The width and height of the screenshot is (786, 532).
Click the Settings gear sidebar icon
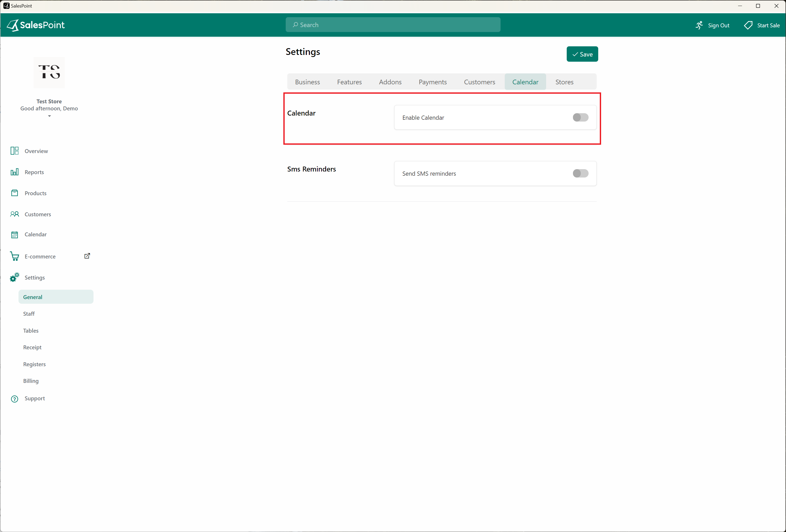pos(14,277)
